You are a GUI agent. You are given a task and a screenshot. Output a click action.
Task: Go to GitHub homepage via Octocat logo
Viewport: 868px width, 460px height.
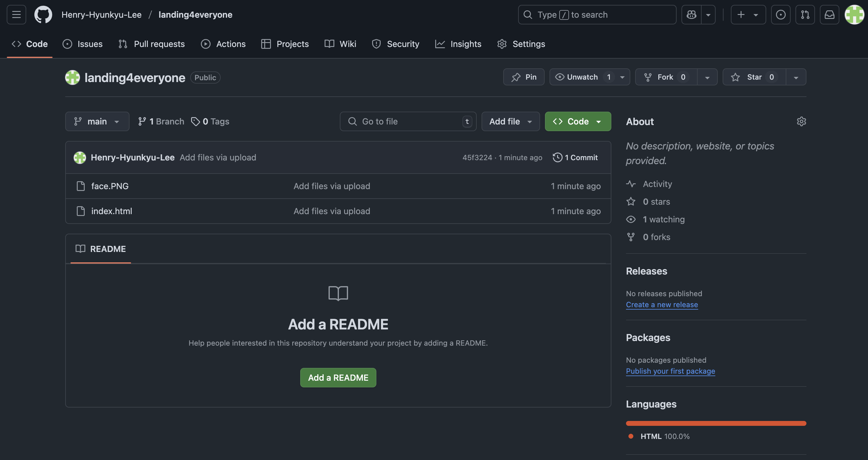coord(43,15)
